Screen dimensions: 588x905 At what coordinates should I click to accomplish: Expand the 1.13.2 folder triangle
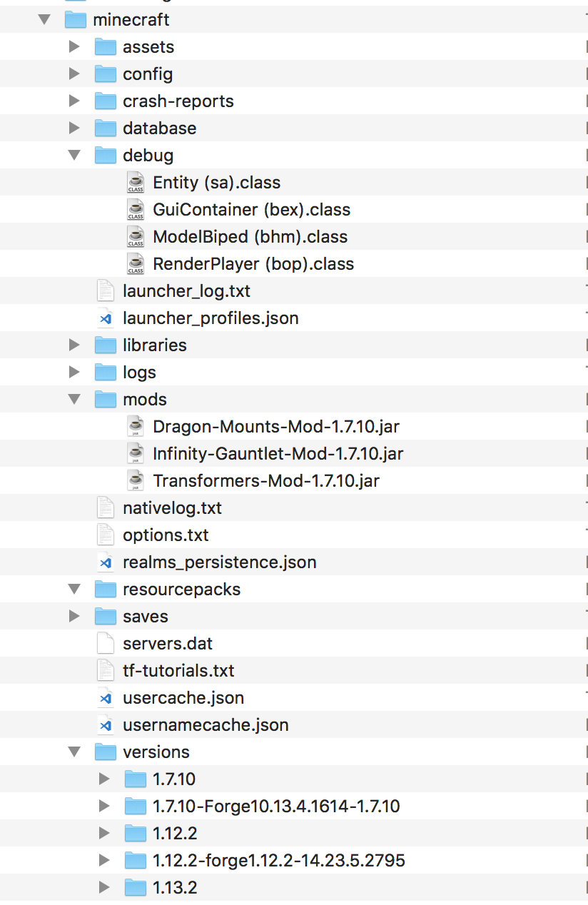coord(104,887)
